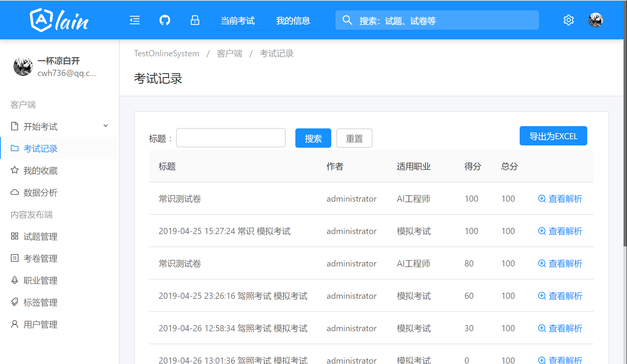
Task: Expand the 开始考试 submenu
Action: pos(59,126)
